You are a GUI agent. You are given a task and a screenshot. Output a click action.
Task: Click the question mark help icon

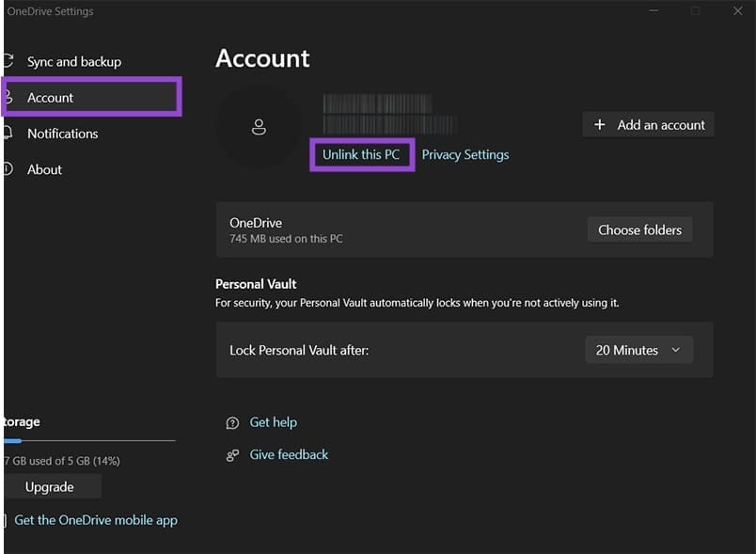pos(232,423)
